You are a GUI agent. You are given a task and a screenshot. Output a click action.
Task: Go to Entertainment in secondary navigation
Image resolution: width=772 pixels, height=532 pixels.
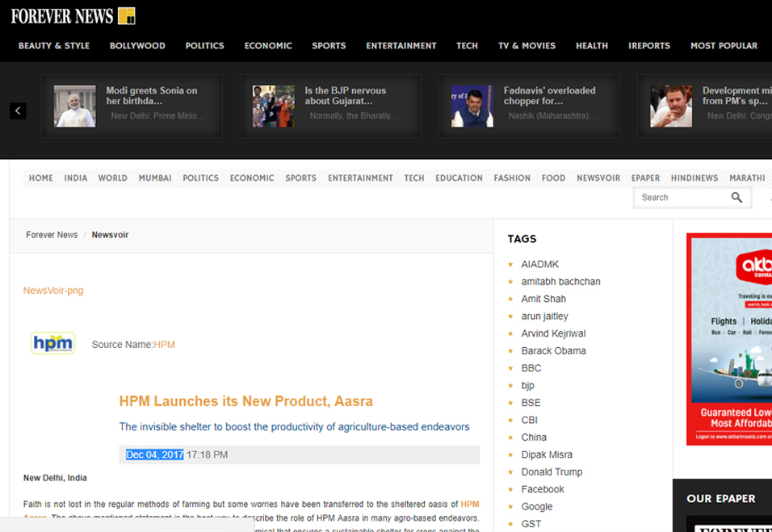(x=360, y=178)
